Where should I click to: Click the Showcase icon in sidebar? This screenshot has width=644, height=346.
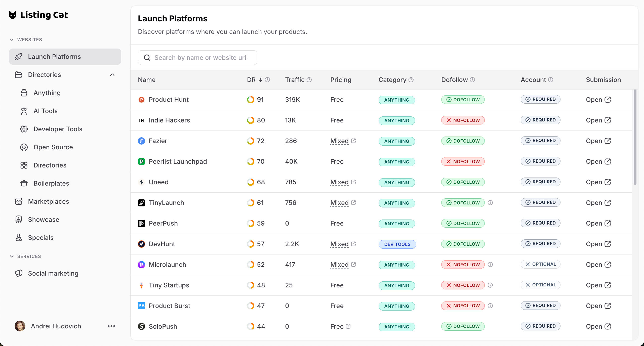[19, 220]
